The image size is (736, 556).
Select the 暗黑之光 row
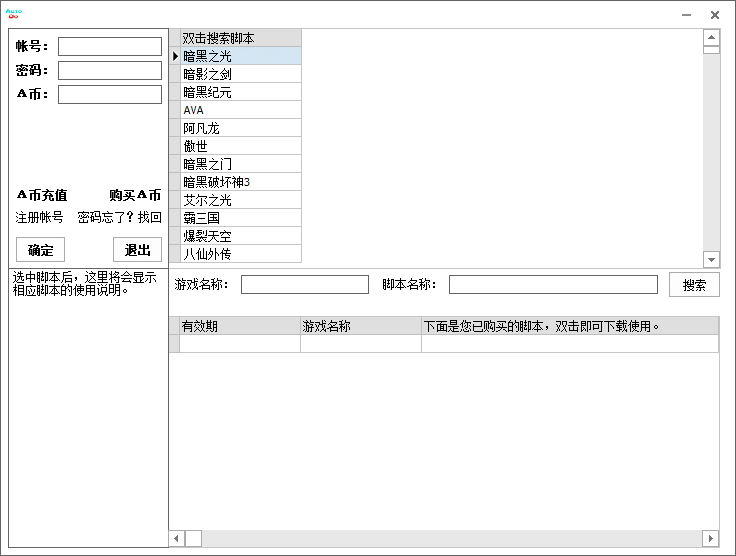pyautogui.click(x=241, y=56)
